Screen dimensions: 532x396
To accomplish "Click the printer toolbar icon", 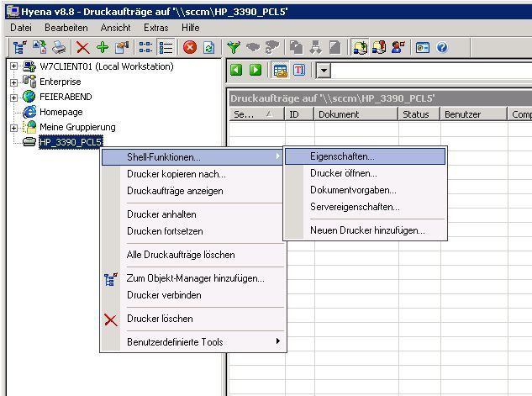I will tap(59, 48).
